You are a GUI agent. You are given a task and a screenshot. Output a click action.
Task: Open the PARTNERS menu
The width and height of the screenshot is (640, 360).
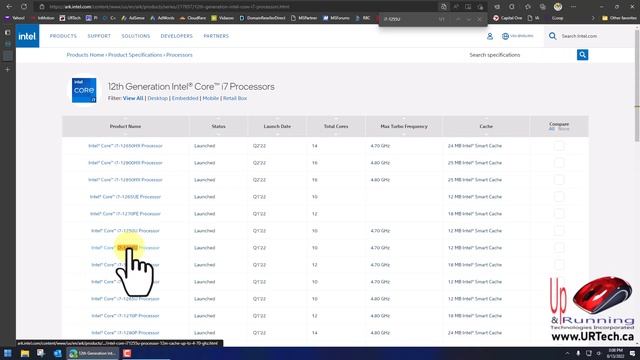coord(216,36)
